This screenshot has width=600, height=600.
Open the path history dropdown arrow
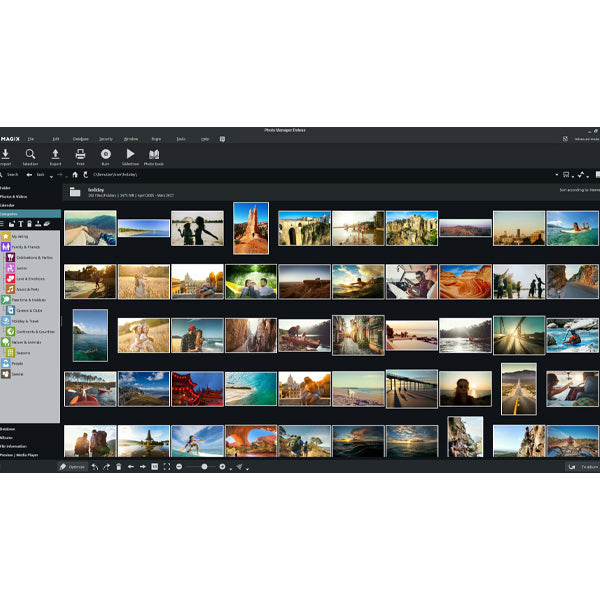click(556, 175)
